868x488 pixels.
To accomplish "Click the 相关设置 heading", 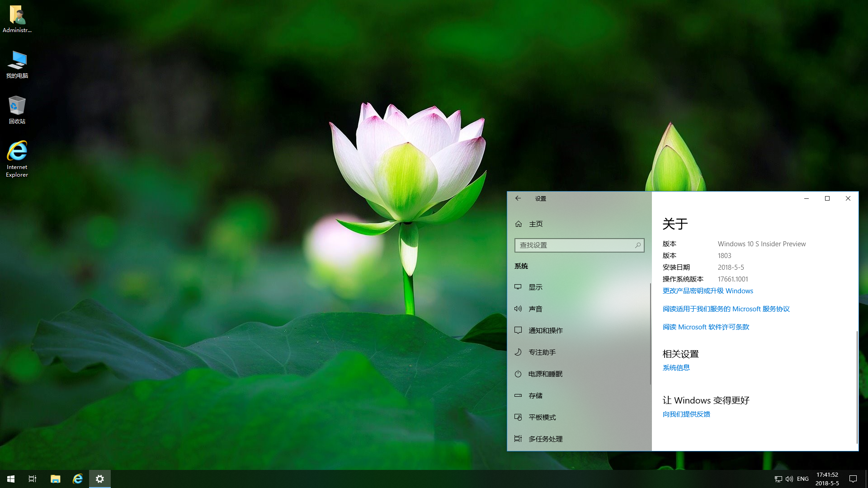I will click(680, 354).
